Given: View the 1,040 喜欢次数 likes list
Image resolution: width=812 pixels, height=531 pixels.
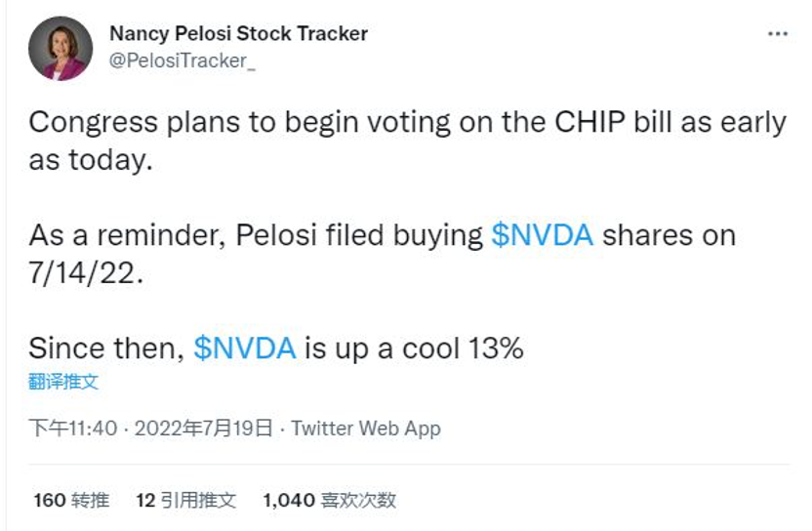Looking at the screenshot, I should tap(330, 501).
